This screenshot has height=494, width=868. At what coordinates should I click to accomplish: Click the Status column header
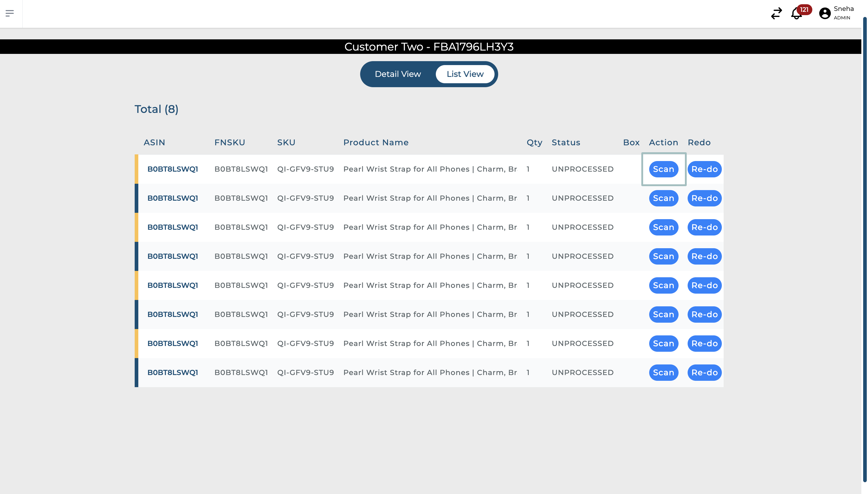(566, 143)
